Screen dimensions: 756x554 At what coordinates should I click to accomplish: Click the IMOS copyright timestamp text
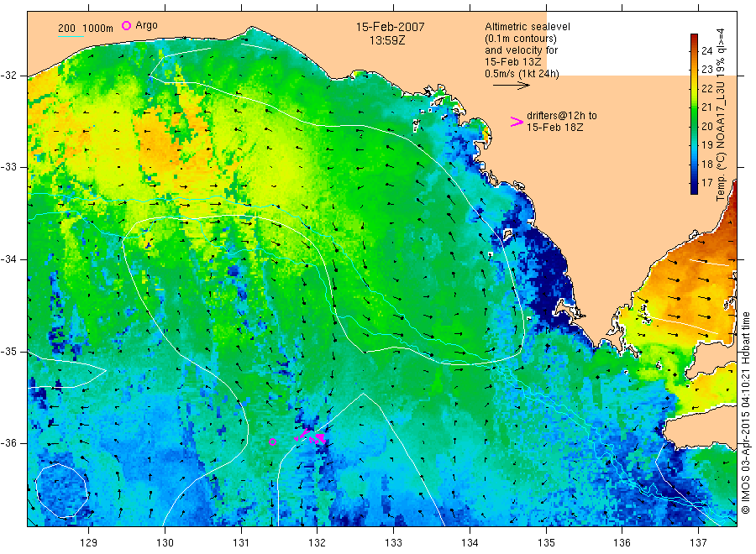[x=745, y=413]
